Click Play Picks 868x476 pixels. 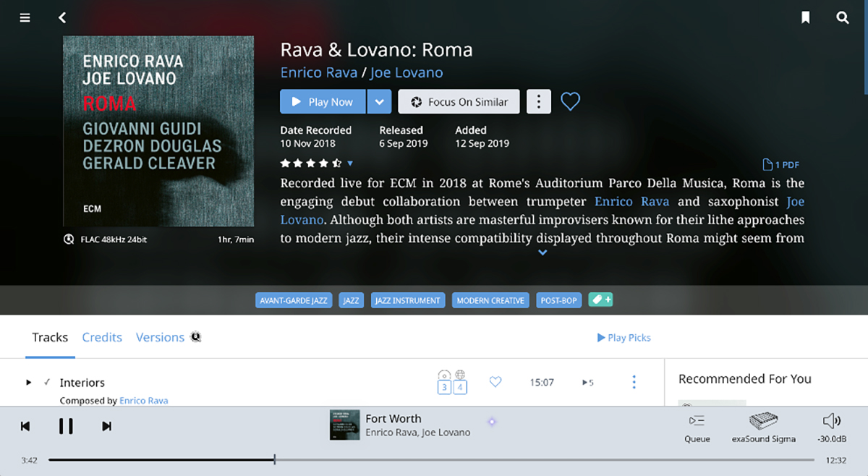624,337
